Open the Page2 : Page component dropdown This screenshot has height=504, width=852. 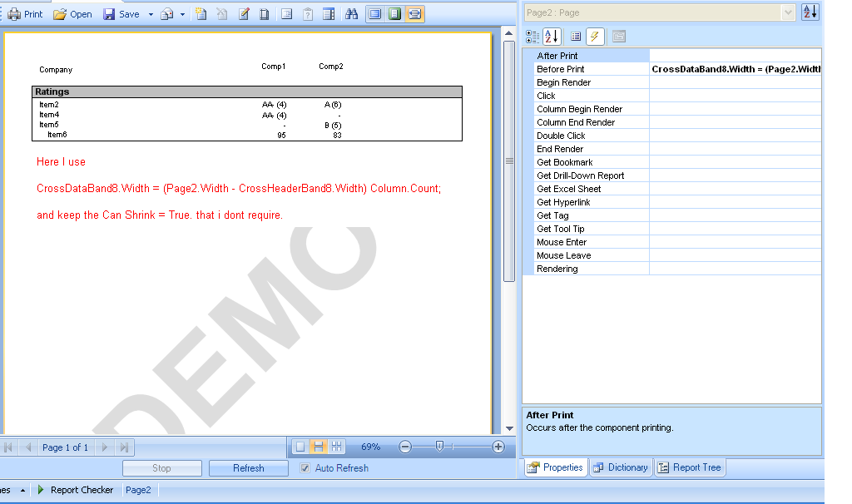pos(788,12)
